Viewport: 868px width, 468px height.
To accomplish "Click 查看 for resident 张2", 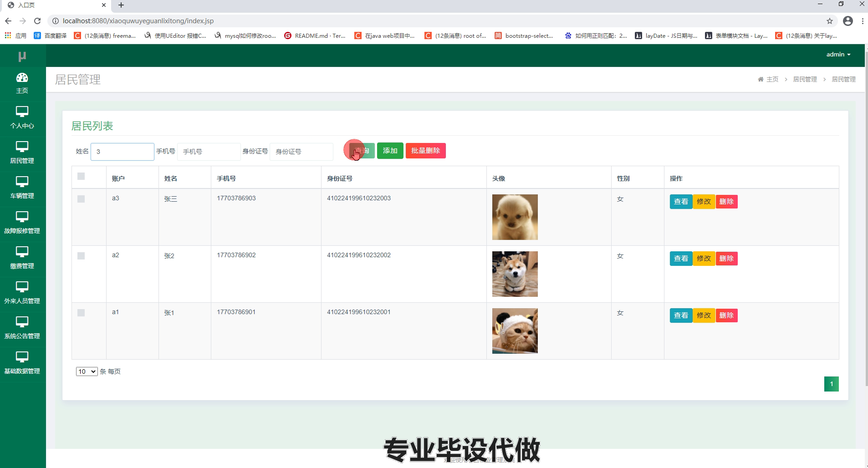I will coord(681,259).
